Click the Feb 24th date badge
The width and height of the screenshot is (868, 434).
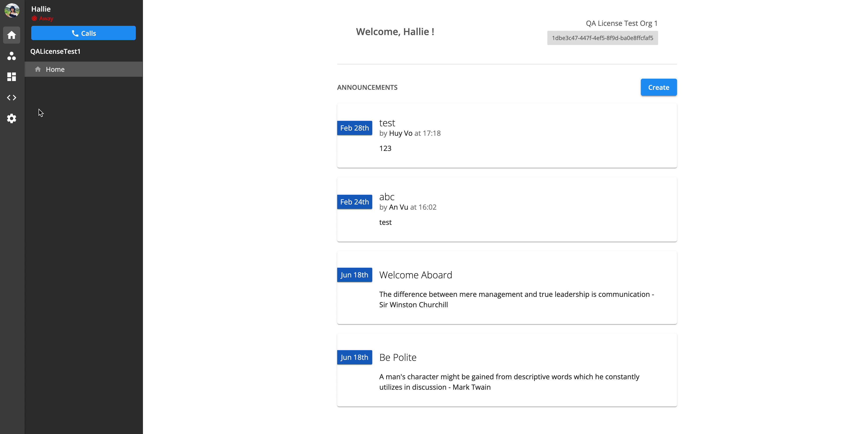[x=354, y=202]
